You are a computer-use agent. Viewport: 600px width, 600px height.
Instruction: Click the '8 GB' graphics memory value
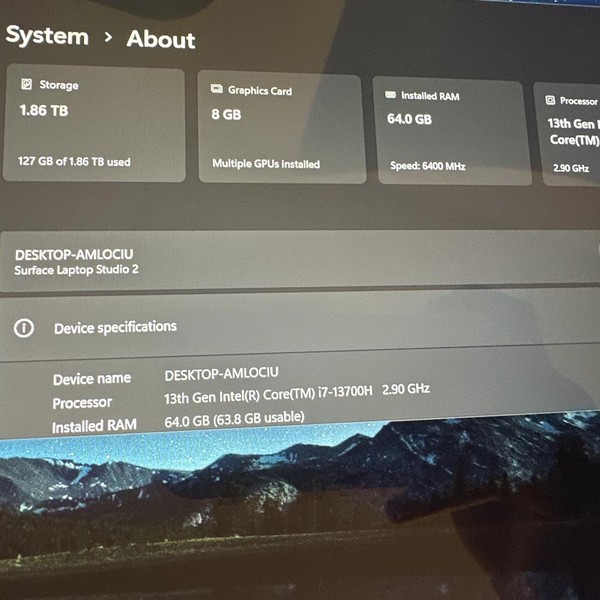coord(226,114)
